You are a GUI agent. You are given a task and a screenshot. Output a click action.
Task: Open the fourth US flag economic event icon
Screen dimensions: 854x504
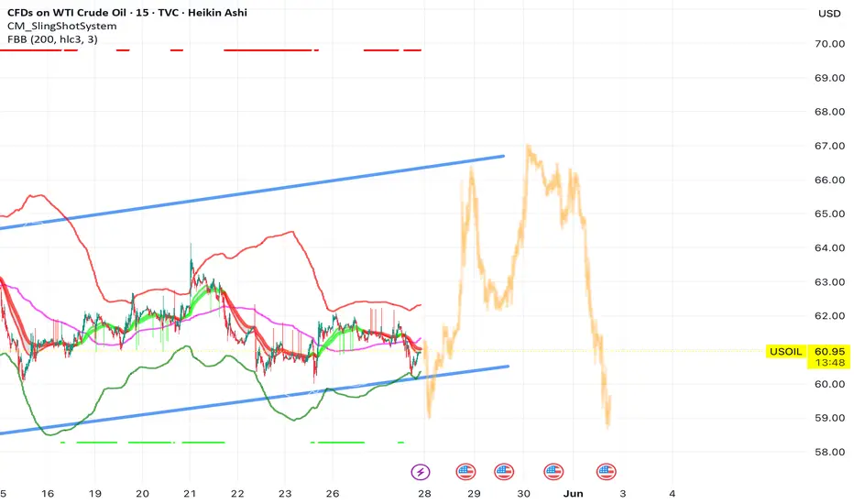(x=607, y=471)
